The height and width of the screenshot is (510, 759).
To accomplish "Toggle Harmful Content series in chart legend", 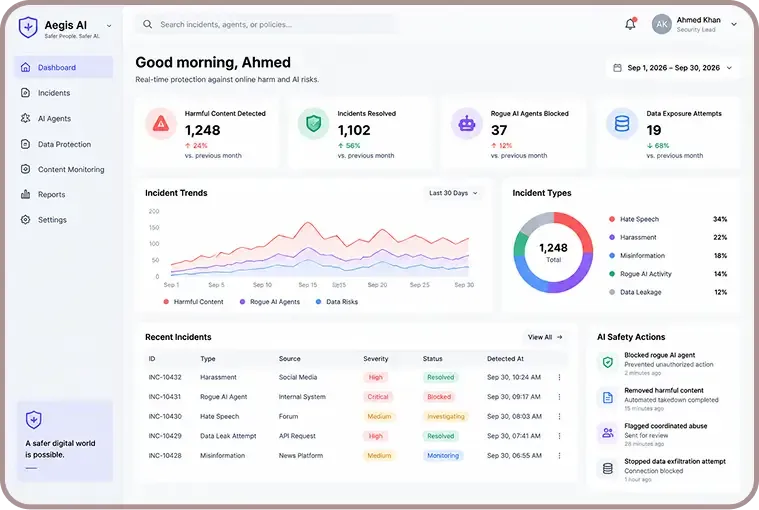I will [194, 302].
